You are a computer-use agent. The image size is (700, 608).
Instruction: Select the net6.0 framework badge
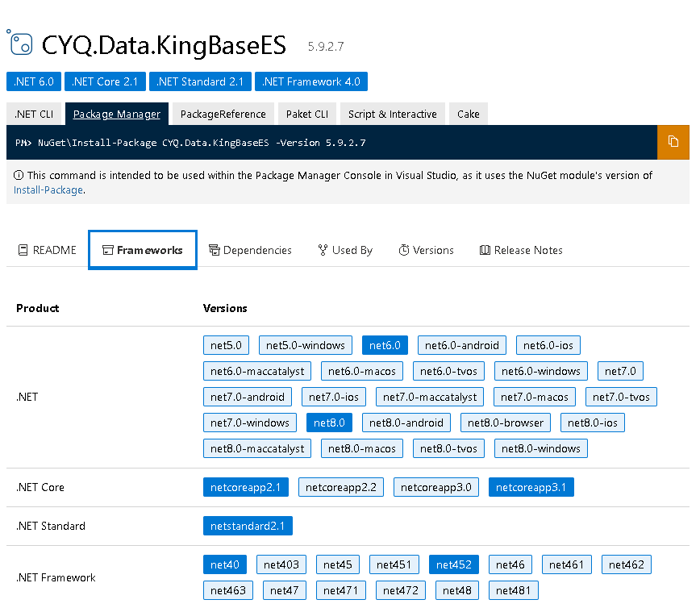tap(385, 344)
